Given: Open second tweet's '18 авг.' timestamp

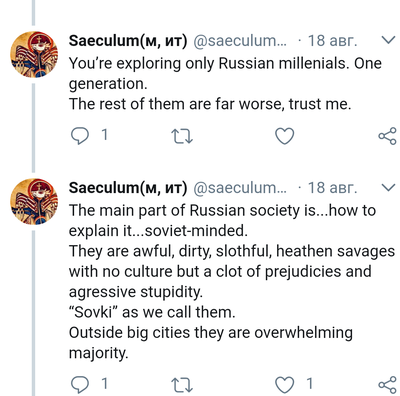Looking at the screenshot, I should [332, 188].
